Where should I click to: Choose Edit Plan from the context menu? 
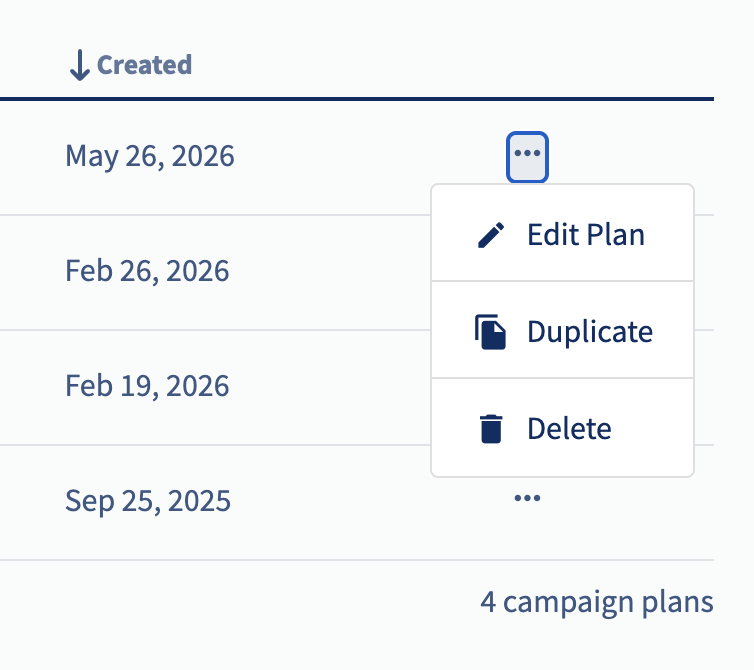pyautogui.click(x=562, y=234)
